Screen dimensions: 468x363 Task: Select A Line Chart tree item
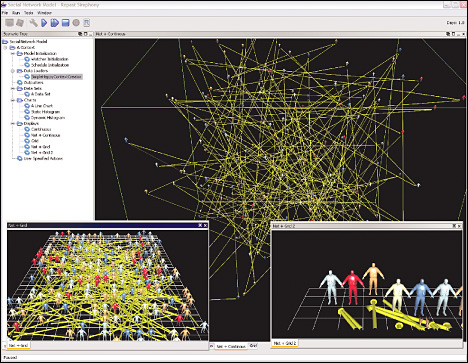coord(42,106)
